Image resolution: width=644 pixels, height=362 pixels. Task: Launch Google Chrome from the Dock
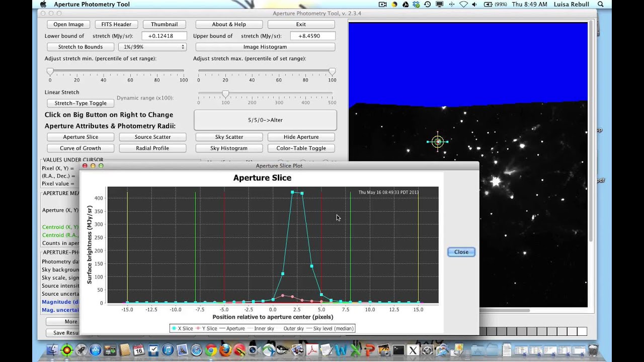(x=211, y=350)
